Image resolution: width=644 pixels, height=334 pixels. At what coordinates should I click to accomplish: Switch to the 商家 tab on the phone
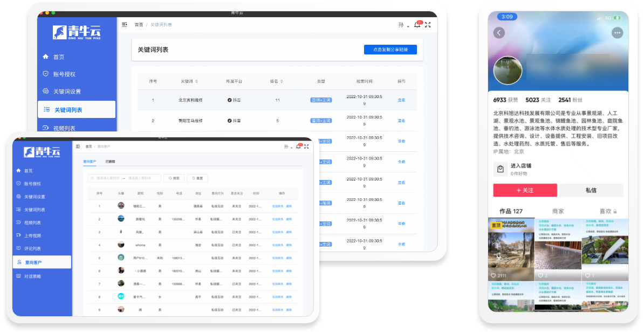pos(558,211)
